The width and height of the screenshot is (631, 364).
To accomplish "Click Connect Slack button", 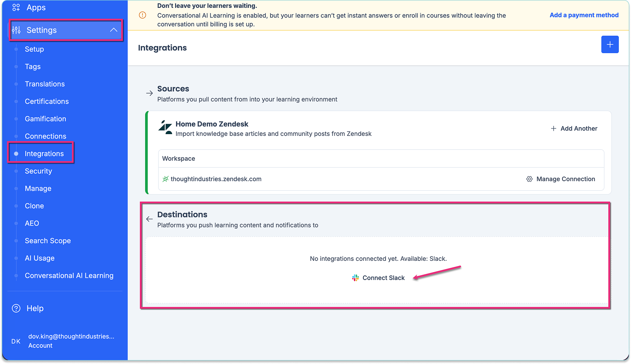I will [378, 278].
